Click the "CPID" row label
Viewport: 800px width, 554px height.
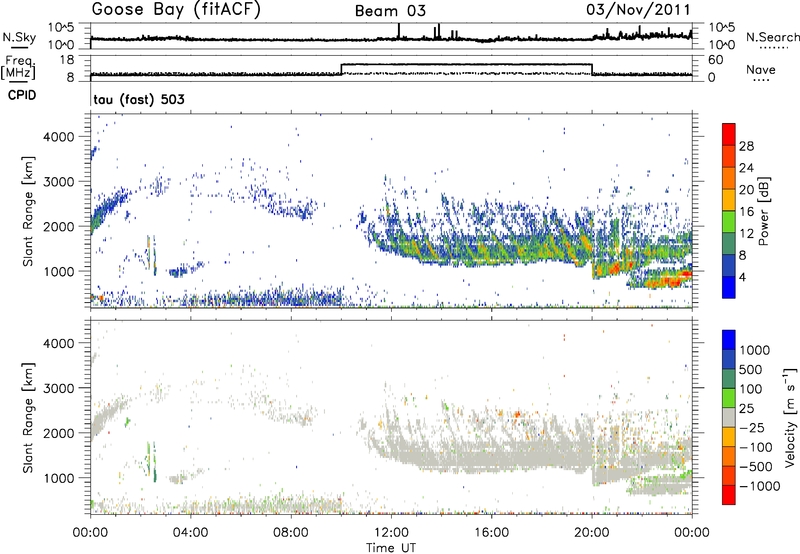pyautogui.click(x=22, y=95)
